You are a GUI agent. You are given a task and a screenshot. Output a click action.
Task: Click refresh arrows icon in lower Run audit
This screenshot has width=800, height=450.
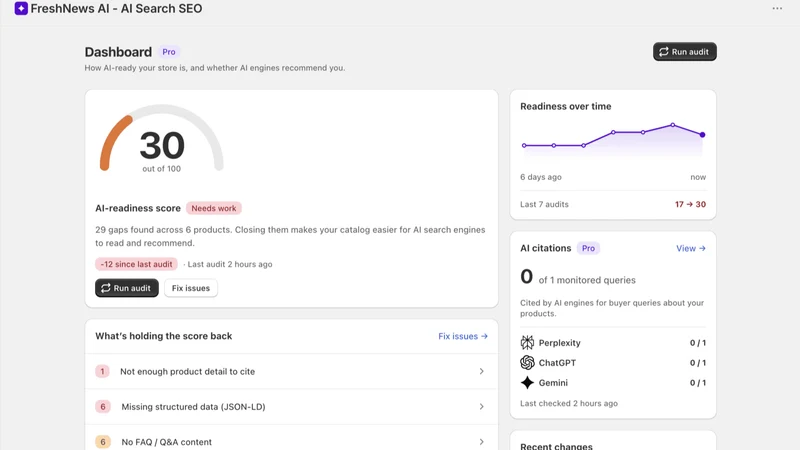106,288
